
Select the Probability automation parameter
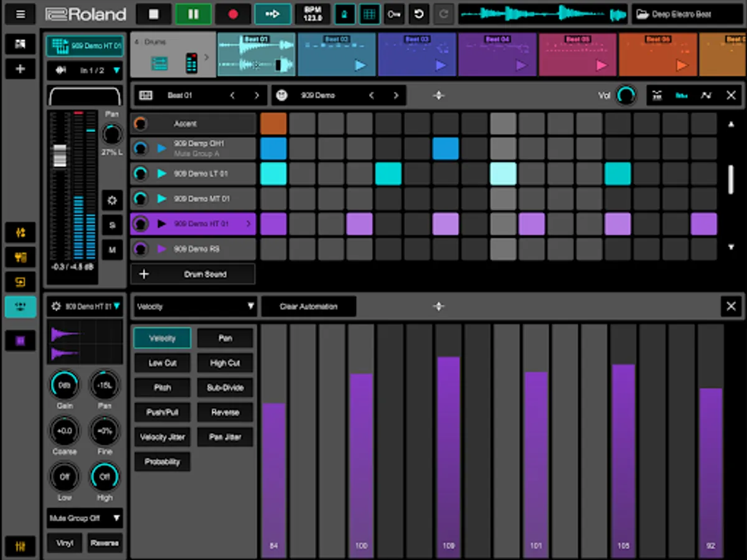[x=162, y=462]
